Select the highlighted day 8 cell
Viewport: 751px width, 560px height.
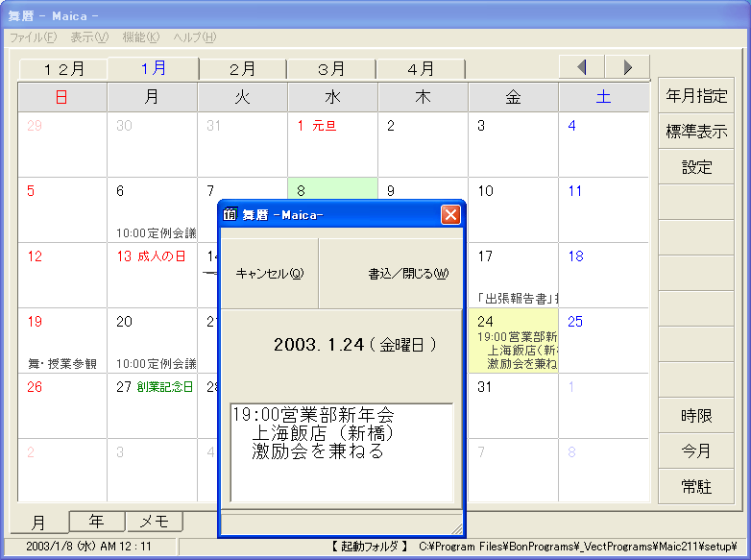tap(332, 188)
